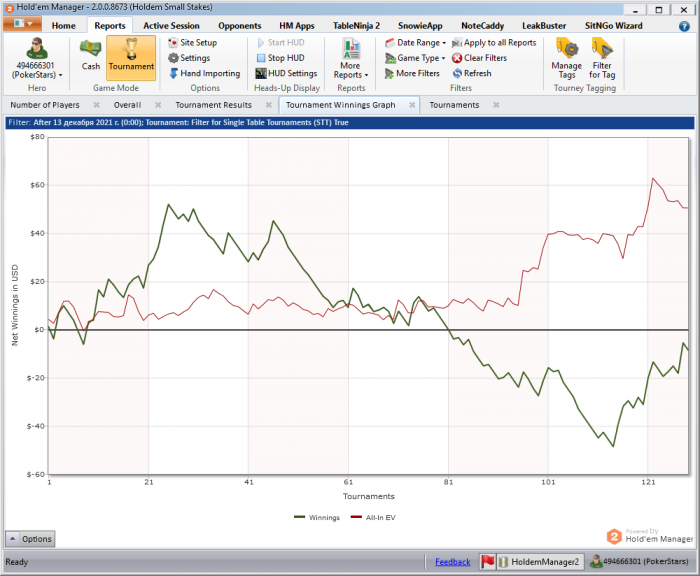Click Clear Filters icon
Screen dimensions: 700x576
coord(457,58)
